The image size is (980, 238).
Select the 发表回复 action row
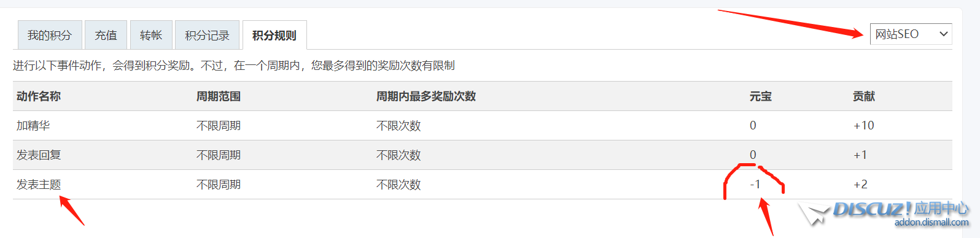pos(483,155)
